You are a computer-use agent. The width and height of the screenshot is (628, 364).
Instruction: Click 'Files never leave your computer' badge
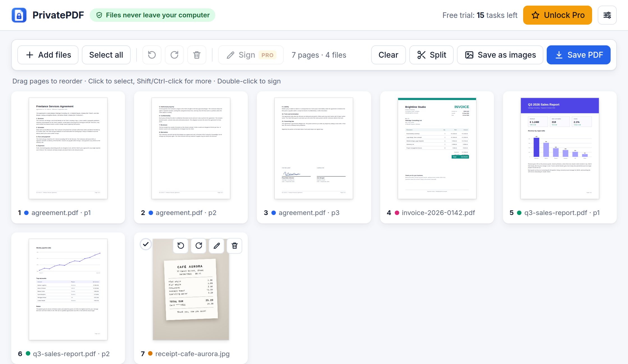(153, 15)
